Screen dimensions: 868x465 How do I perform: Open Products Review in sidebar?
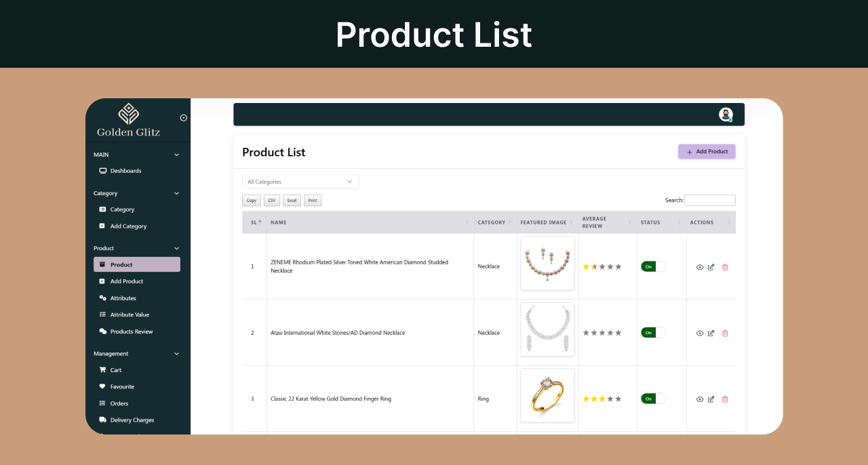pos(132,331)
